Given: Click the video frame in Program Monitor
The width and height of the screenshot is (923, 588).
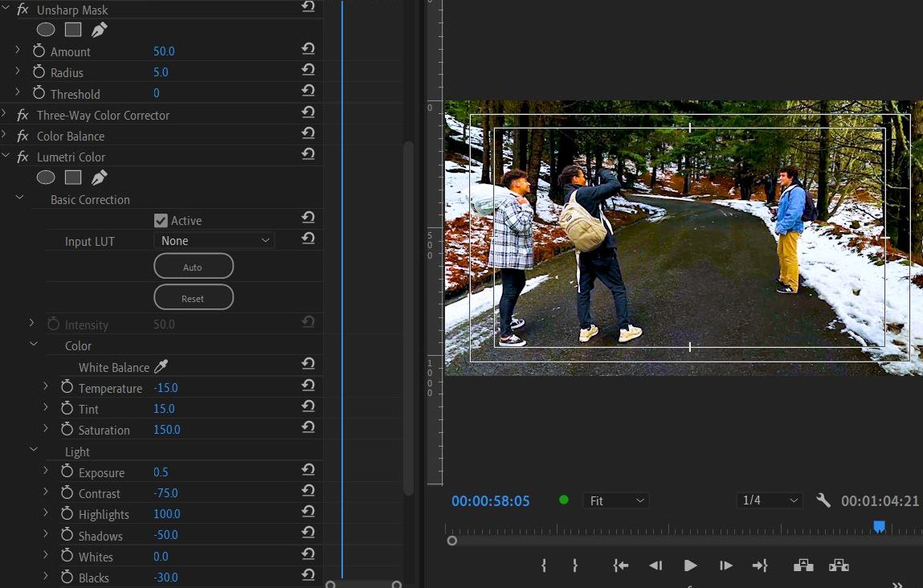Looking at the screenshot, I should (684, 238).
